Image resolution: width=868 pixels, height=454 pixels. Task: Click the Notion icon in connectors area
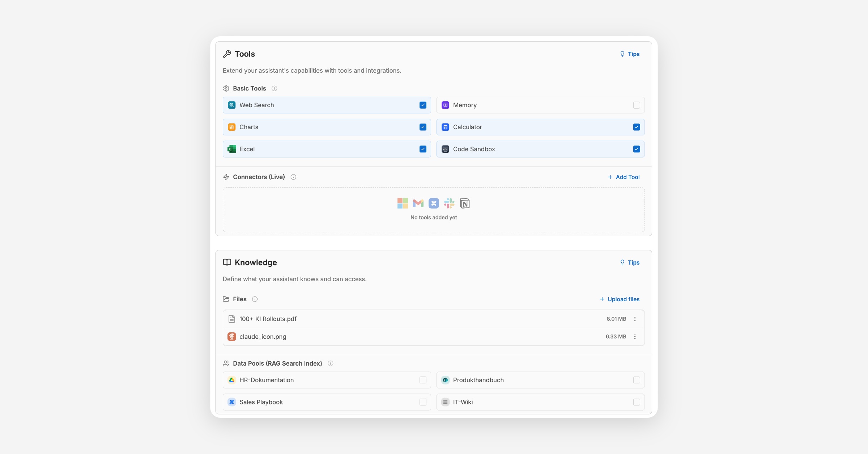(x=464, y=203)
